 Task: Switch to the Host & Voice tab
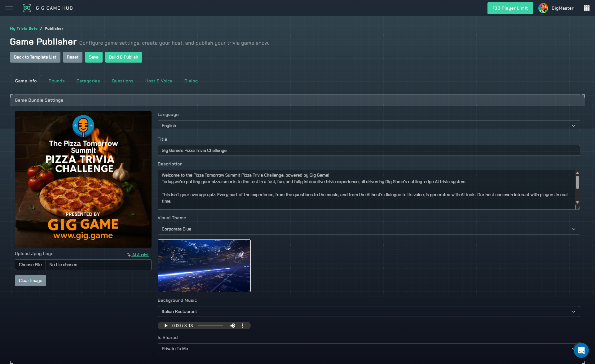[x=159, y=81]
